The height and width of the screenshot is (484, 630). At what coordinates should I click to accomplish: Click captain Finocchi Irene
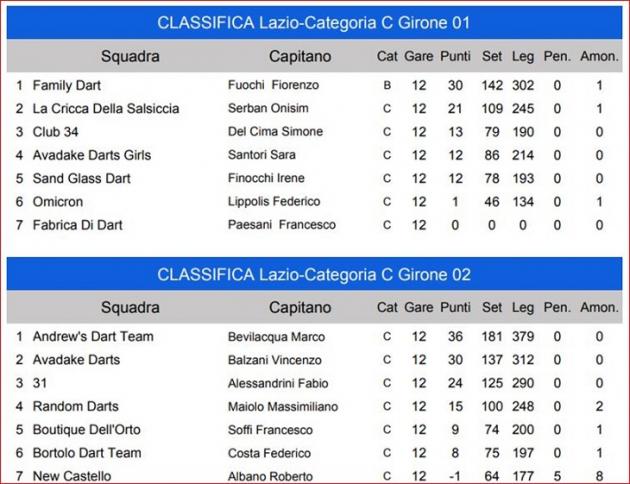click(x=266, y=178)
